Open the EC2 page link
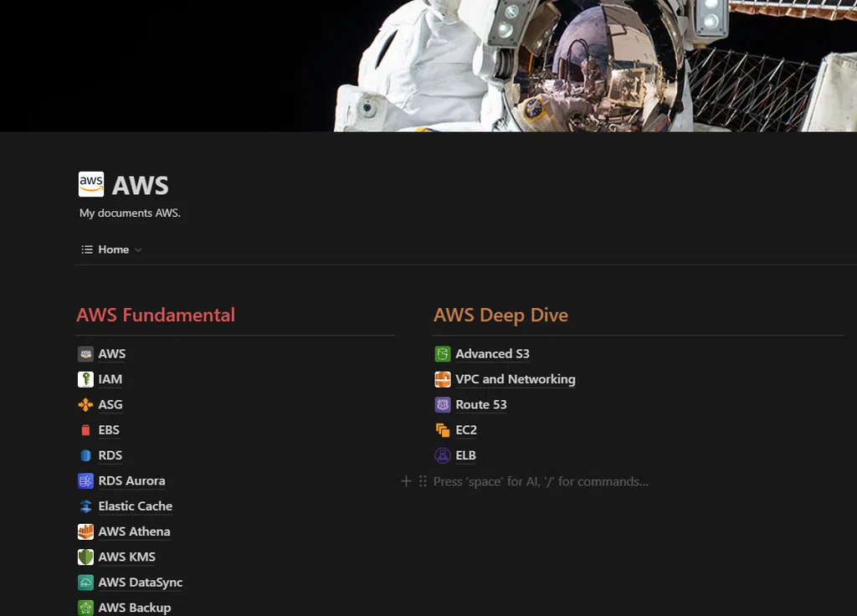 466,430
